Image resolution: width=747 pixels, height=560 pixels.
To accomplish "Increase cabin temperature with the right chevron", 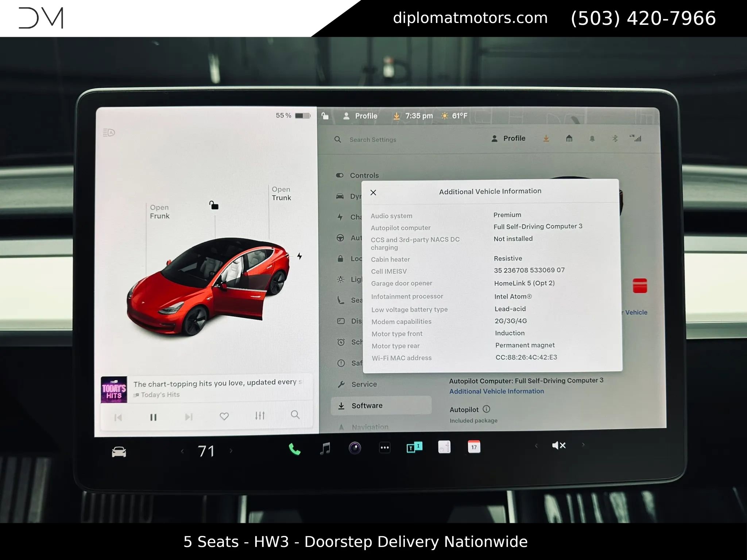I will [x=232, y=451].
